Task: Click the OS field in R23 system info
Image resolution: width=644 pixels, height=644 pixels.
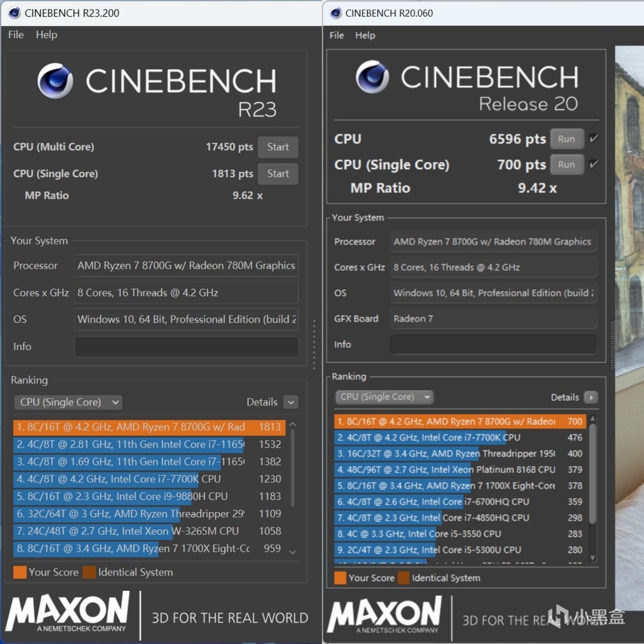Action: [x=186, y=319]
